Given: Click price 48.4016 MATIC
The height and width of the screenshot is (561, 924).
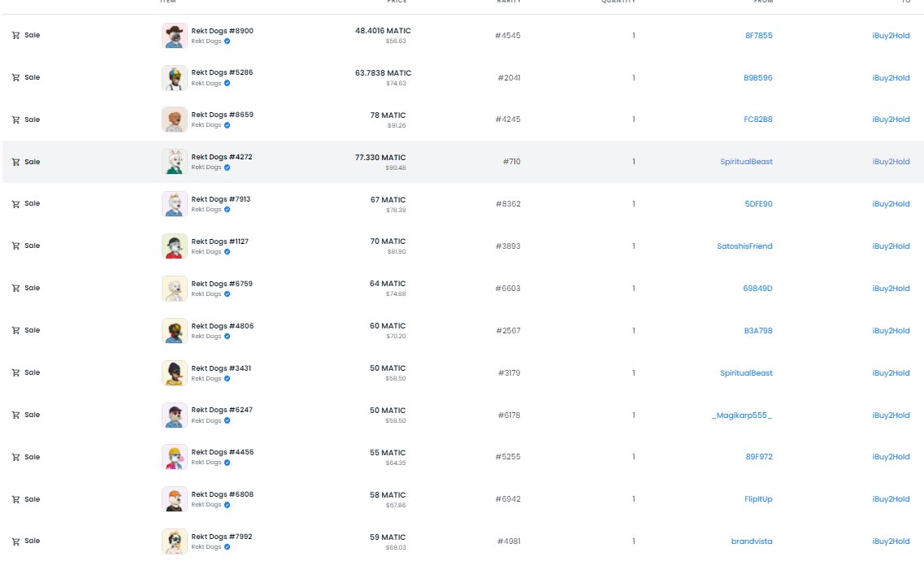Looking at the screenshot, I should click(383, 31).
